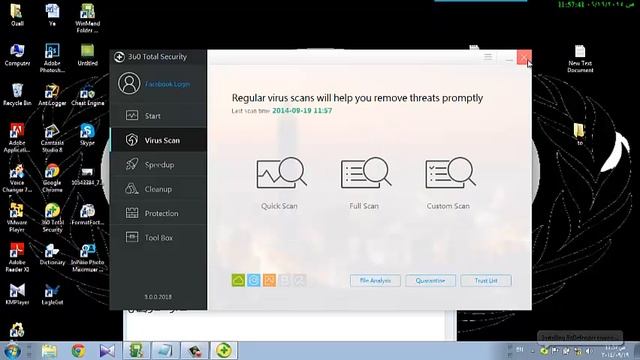
Task: Select the Untitled desktop file icon
Action: [87, 55]
